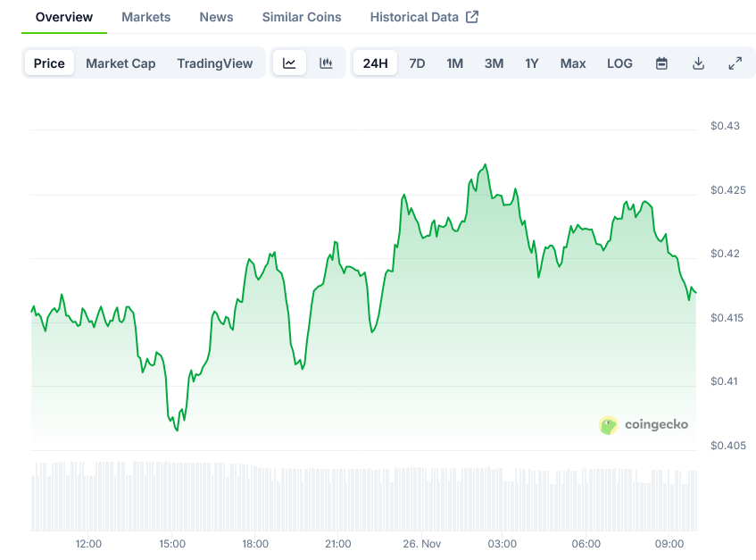Select the Max time range
756x560 pixels.
click(x=573, y=63)
